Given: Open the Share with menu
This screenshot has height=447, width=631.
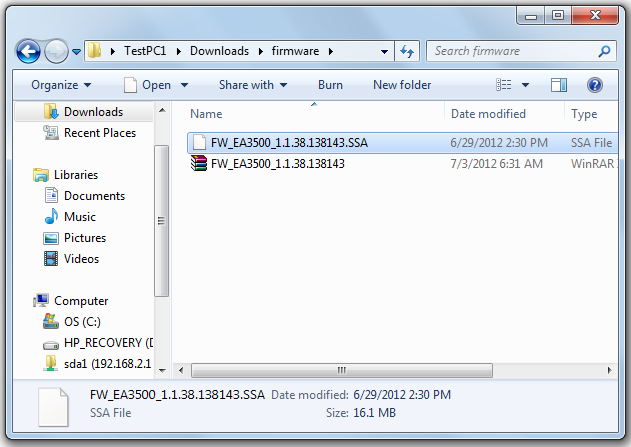Looking at the screenshot, I should [253, 85].
